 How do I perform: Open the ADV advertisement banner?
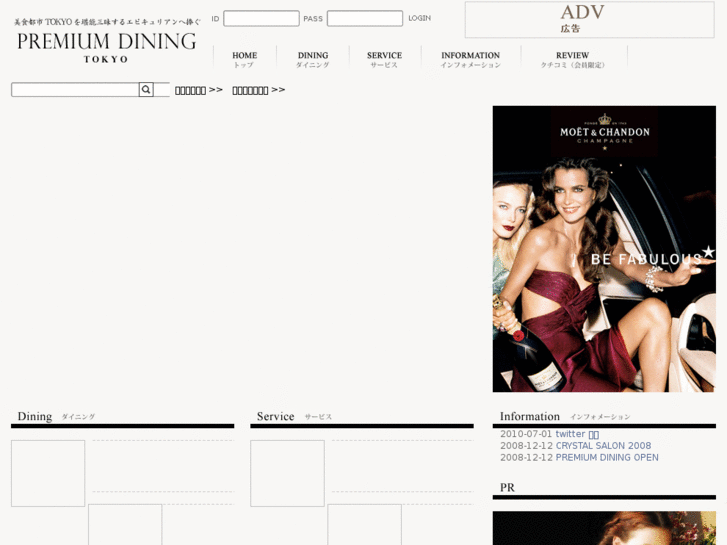(x=590, y=19)
